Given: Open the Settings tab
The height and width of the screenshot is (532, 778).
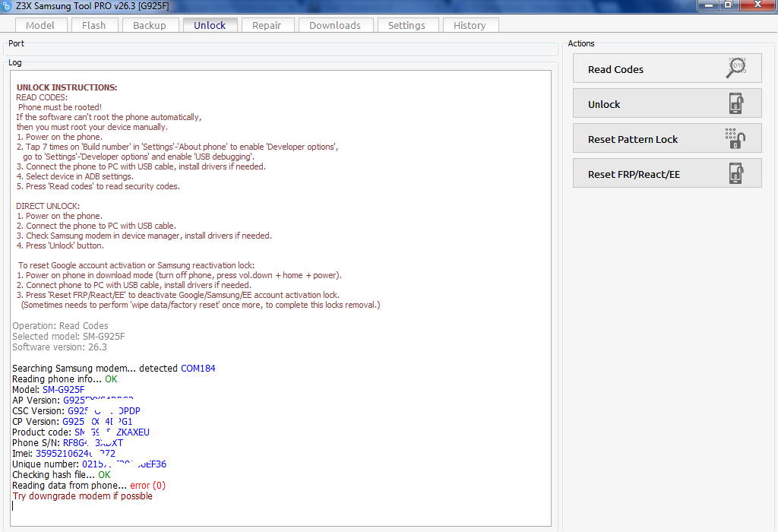Looking at the screenshot, I should coord(406,25).
